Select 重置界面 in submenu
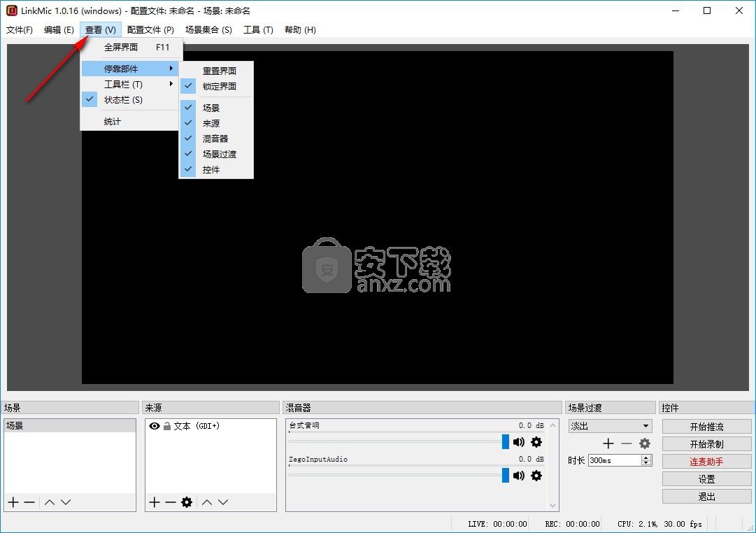756x533 pixels. click(216, 71)
